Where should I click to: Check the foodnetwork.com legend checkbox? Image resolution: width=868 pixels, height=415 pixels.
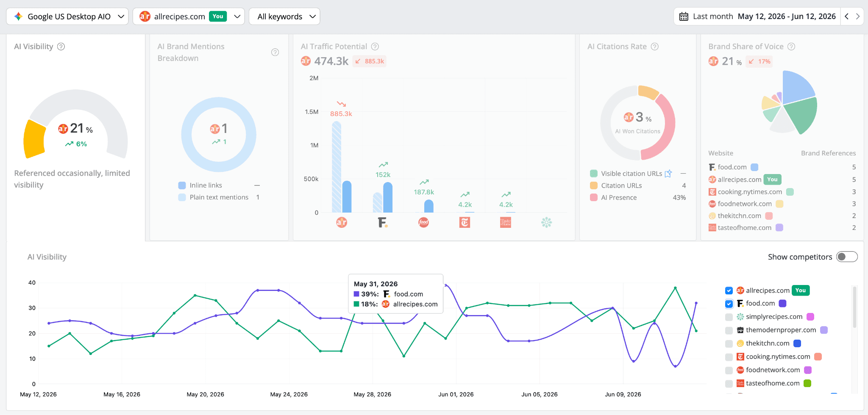(729, 370)
